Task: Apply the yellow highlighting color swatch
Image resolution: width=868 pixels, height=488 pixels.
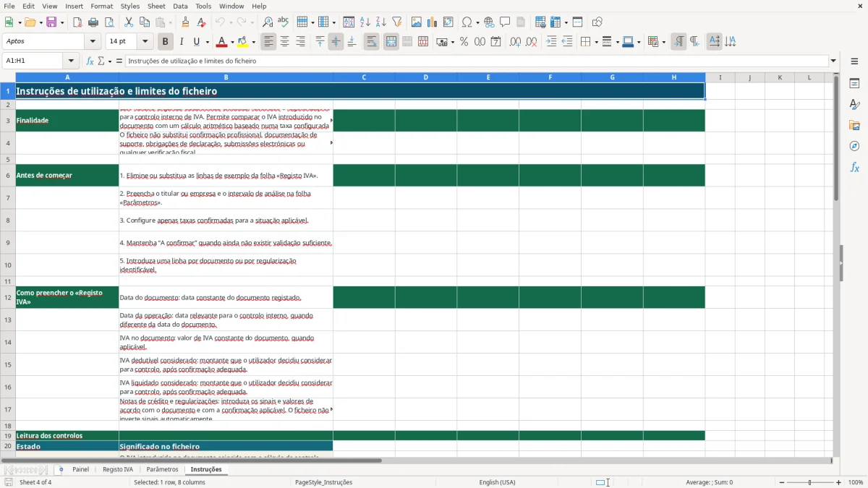Action: 243,42
